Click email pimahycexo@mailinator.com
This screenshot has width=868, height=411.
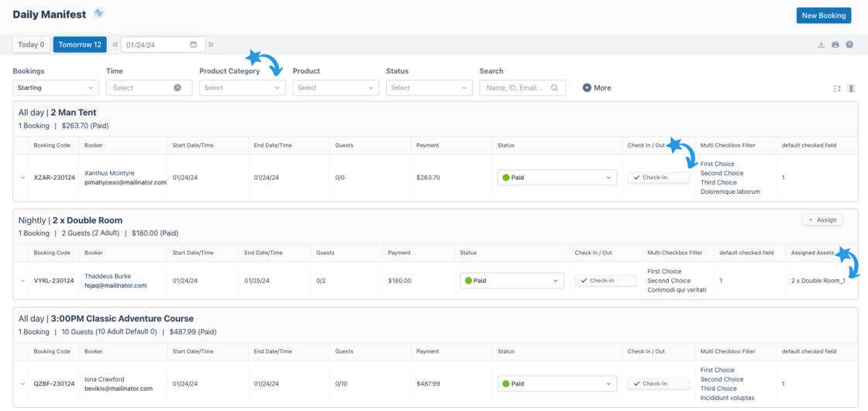coord(126,182)
